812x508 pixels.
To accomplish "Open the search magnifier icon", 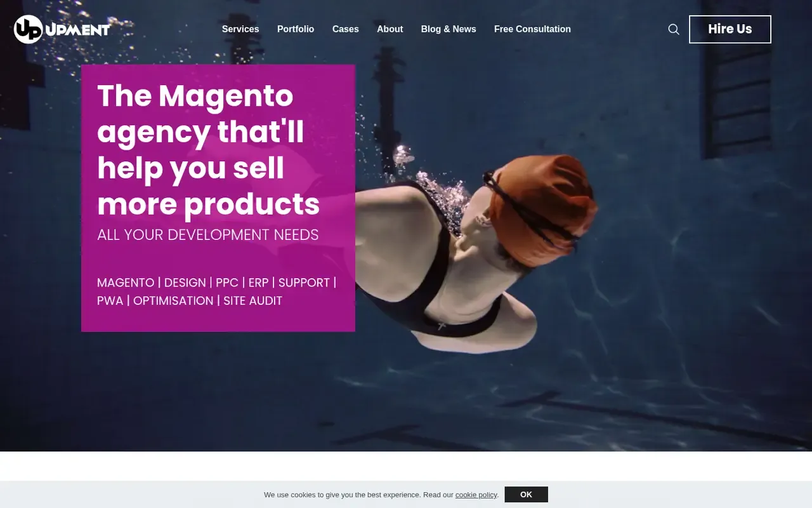I will [x=674, y=29].
